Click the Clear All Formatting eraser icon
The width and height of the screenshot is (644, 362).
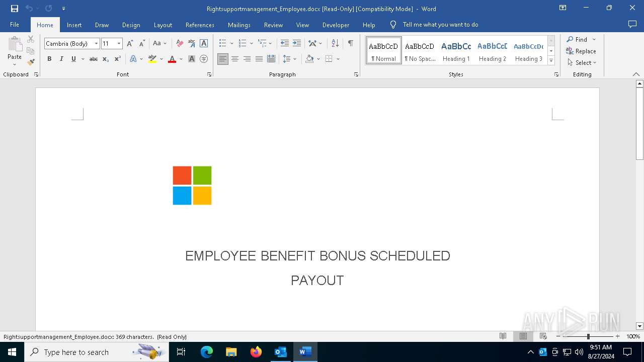point(180,44)
